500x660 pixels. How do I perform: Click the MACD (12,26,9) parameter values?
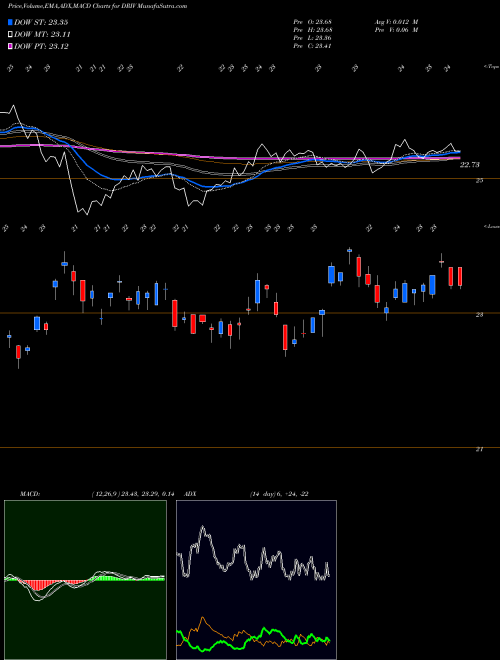pyautogui.click(x=133, y=494)
